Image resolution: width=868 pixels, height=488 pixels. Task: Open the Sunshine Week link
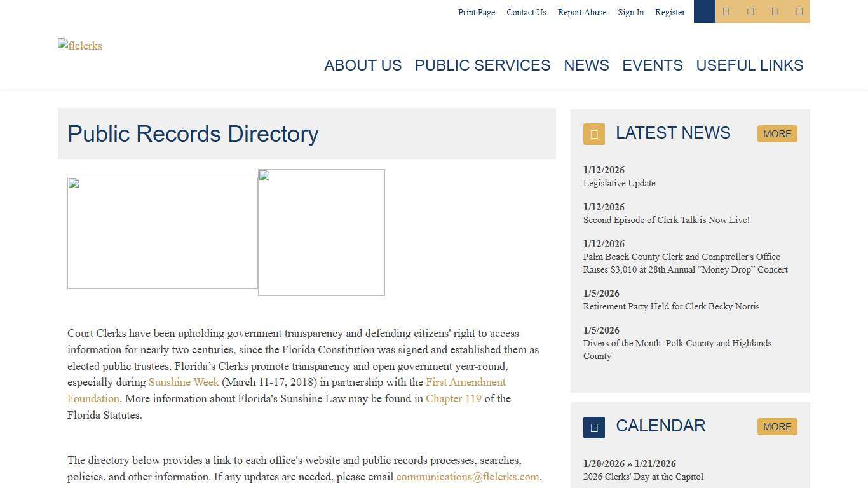click(x=184, y=382)
